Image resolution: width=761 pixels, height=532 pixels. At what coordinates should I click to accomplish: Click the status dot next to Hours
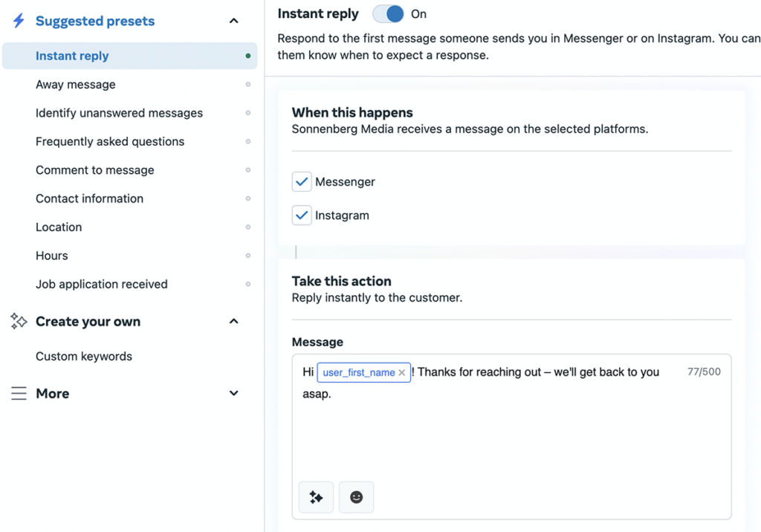tap(247, 256)
